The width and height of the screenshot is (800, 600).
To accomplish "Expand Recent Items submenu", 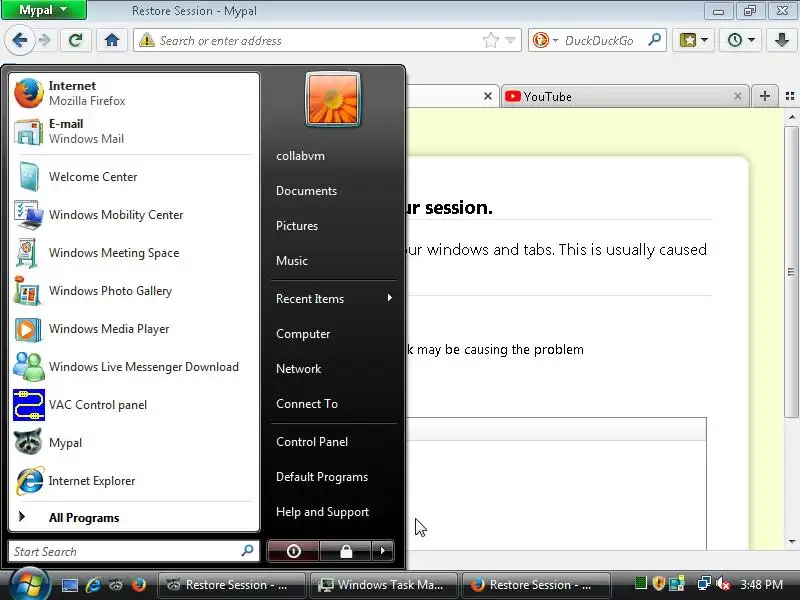I will click(334, 299).
